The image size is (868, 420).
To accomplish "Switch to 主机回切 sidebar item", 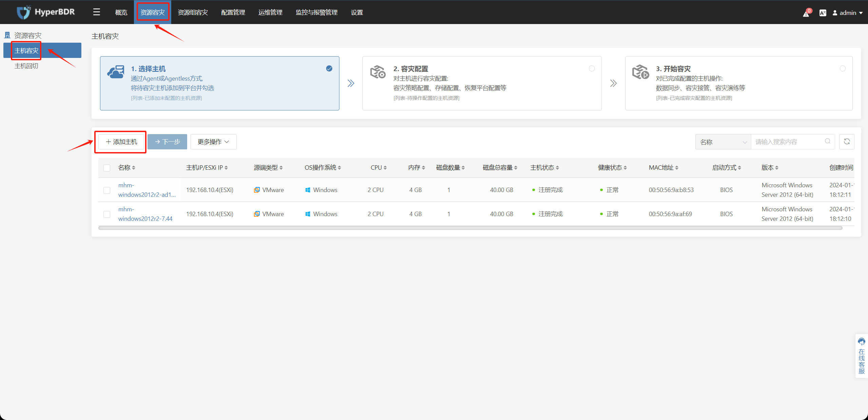I will 25,66.
